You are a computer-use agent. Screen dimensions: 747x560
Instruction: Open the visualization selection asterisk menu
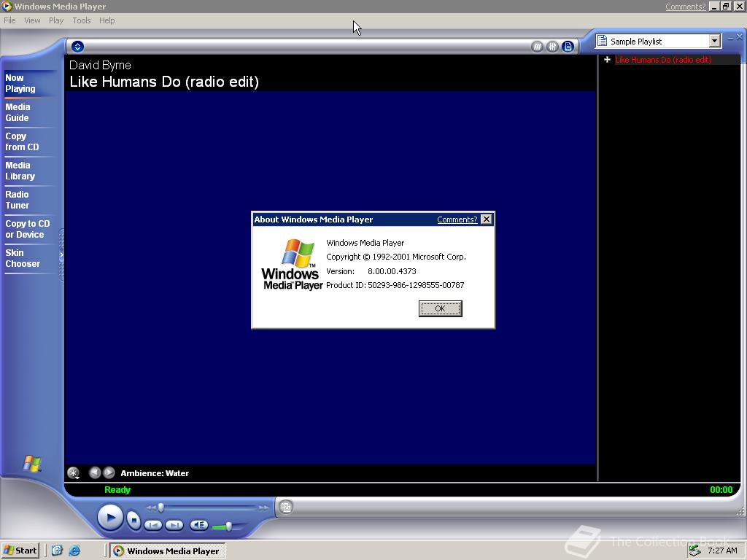click(x=74, y=472)
